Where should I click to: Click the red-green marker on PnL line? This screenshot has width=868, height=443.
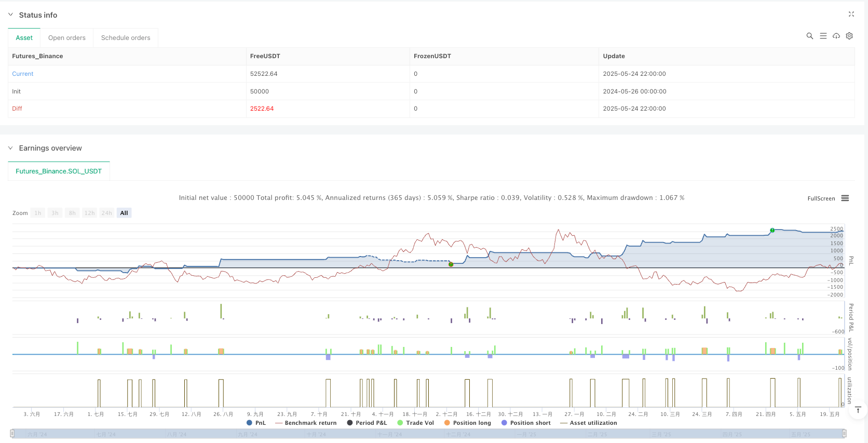pyautogui.click(x=451, y=264)
